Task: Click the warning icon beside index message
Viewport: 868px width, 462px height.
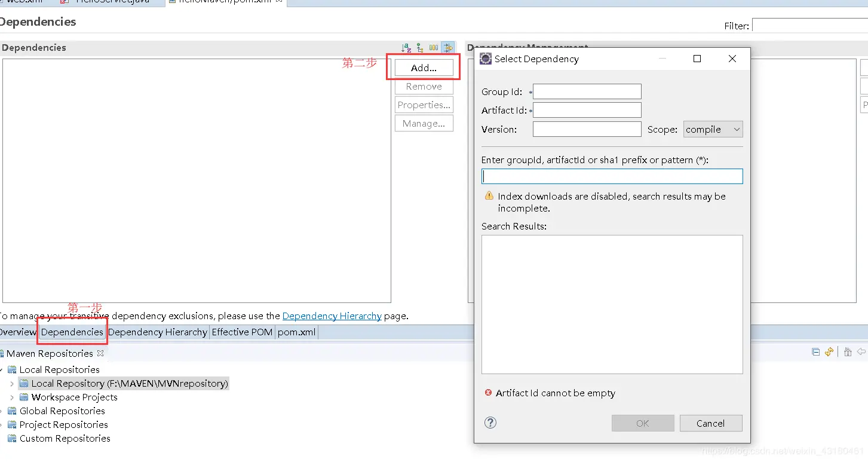Action: [x=489, y=196]
